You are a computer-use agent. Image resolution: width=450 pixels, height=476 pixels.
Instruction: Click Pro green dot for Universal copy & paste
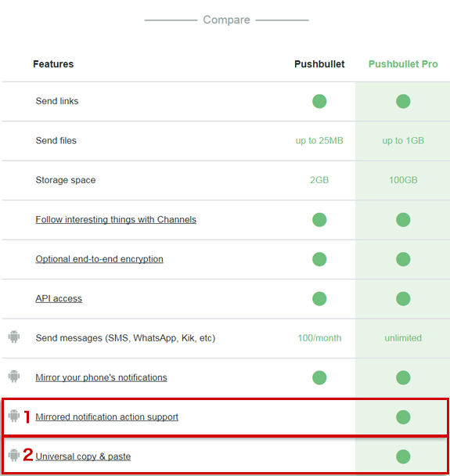tap(403, 456)
